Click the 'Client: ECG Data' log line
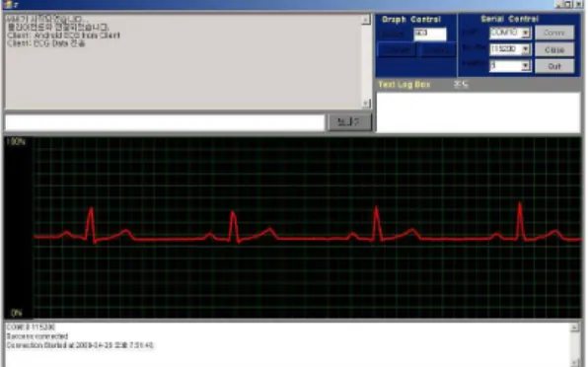 point(46,43)
